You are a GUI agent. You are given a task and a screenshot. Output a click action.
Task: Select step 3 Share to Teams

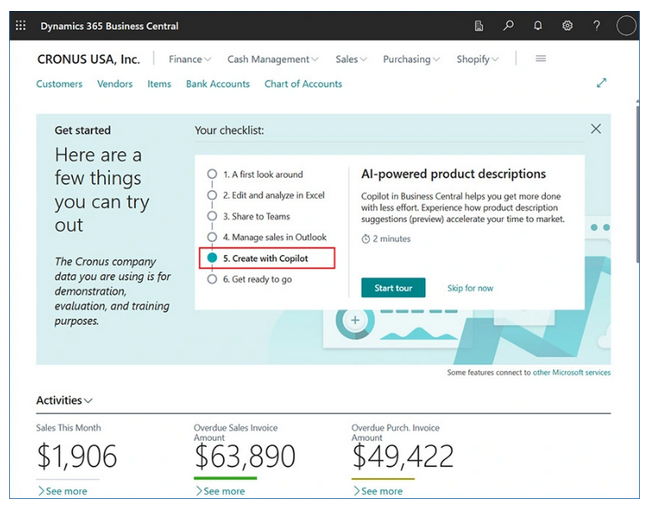249,216
